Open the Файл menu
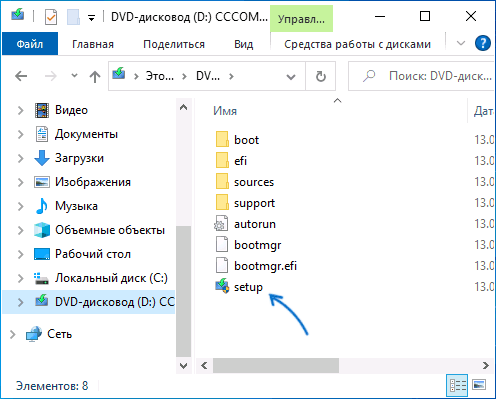 (30, 44)
